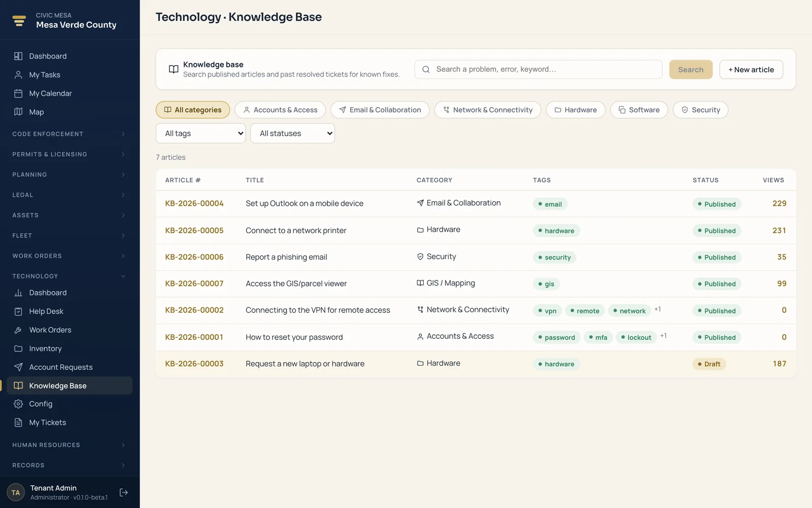Click 'How to reset your password' title
This screenshot has width=812, height=508.
(x=294, y=337)
